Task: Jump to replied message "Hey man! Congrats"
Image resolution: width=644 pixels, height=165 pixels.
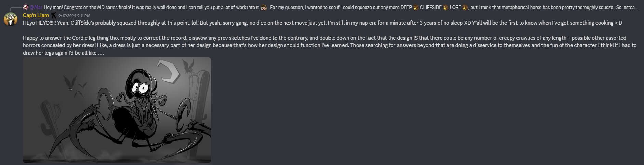Action: point(151,7)
